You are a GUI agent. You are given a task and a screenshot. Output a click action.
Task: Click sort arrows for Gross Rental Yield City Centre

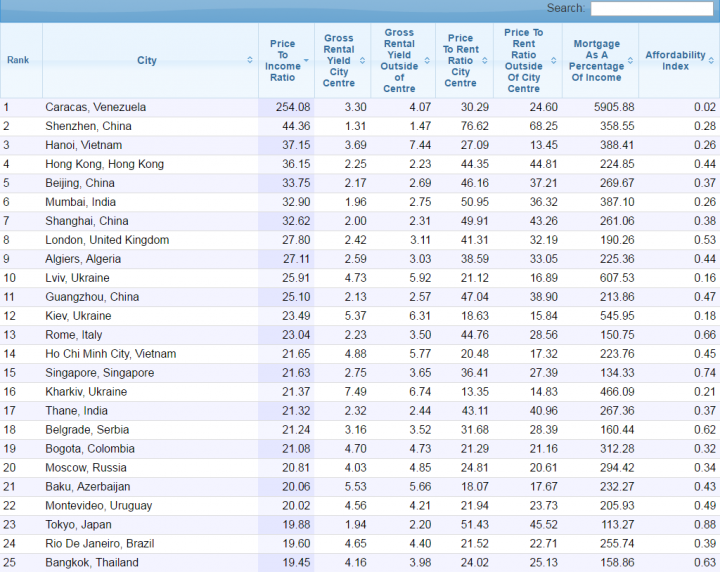[362, 60]
